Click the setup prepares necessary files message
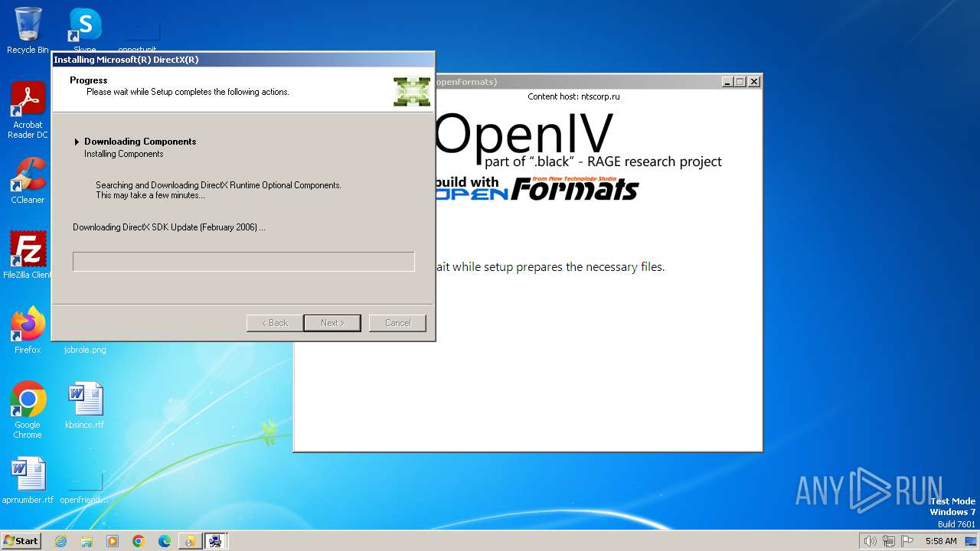This screenshot has height=551, width=980. [x=550, y=267]
